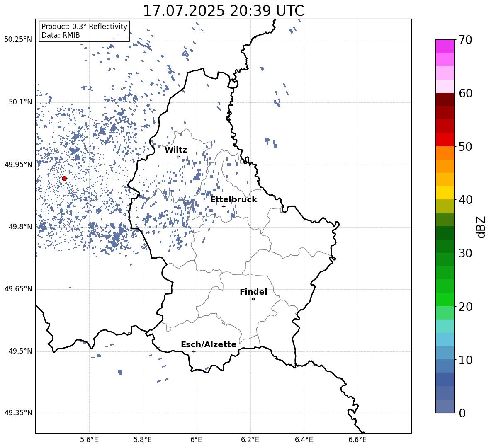Click the Ettelbruck city label
Image resolution: width=491 pixels, height=448 pixels.
pos(233,200)
